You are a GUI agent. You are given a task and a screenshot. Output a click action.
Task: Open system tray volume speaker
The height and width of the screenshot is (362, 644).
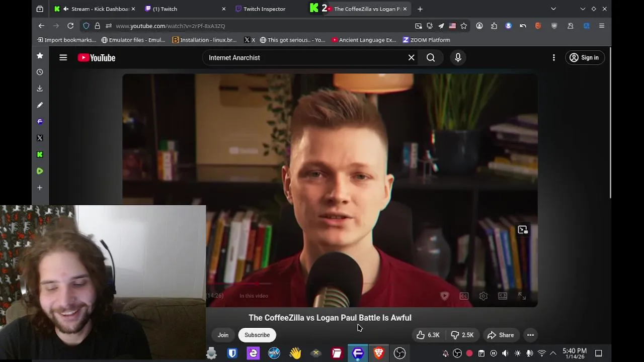tap(505, 353)
